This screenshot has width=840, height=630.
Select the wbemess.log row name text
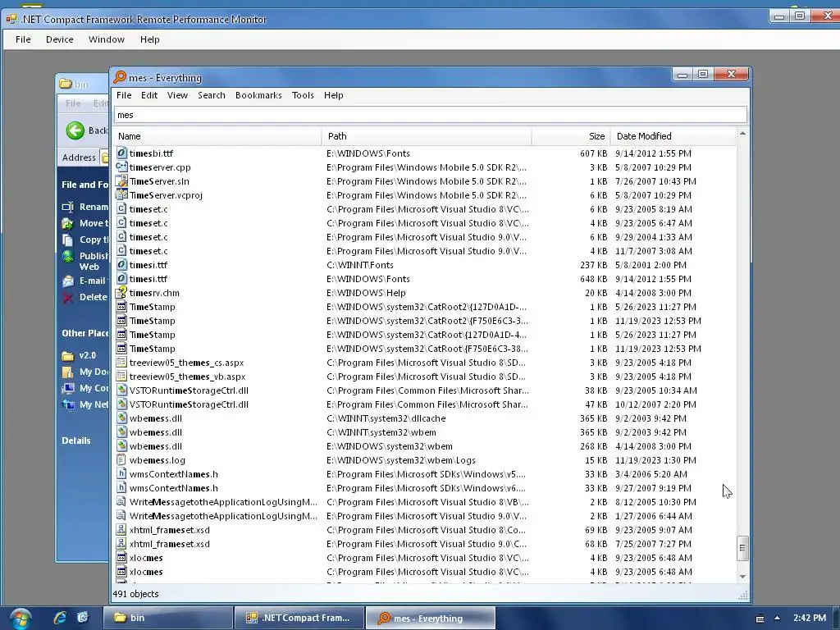click(157, 460)
